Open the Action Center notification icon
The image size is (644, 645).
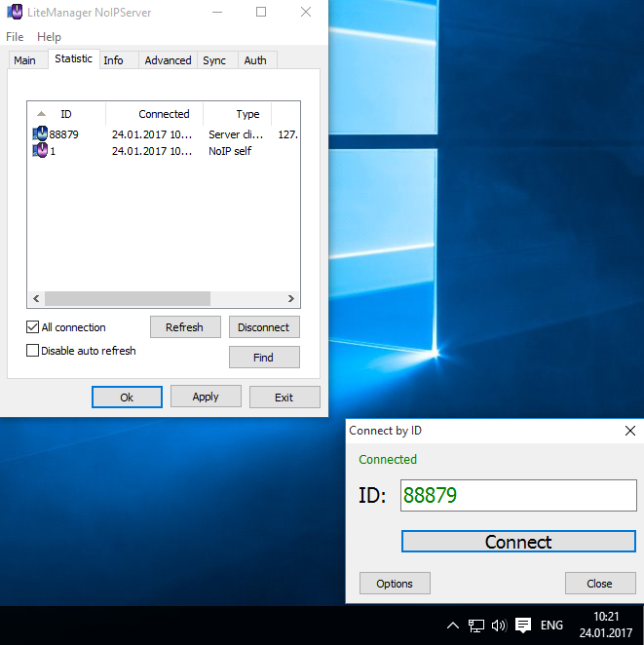click(x=523, y=626)
